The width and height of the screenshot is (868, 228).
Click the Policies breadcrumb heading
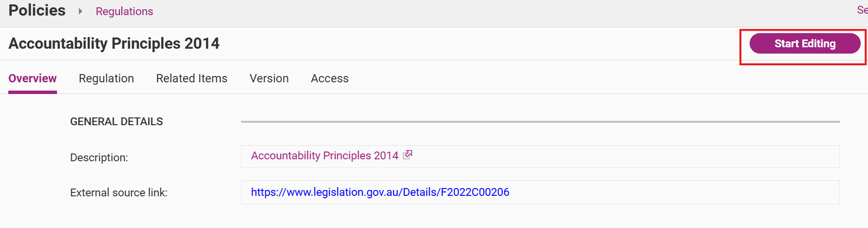(37, 10)
